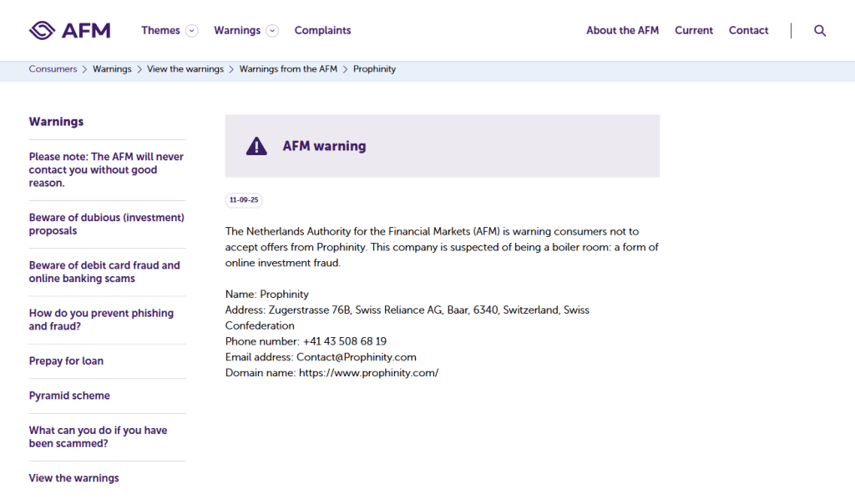This screenshot has width=855, height=504.
Task: Click Warnings in the breadcrumb
Action: (x=112, y=69)
